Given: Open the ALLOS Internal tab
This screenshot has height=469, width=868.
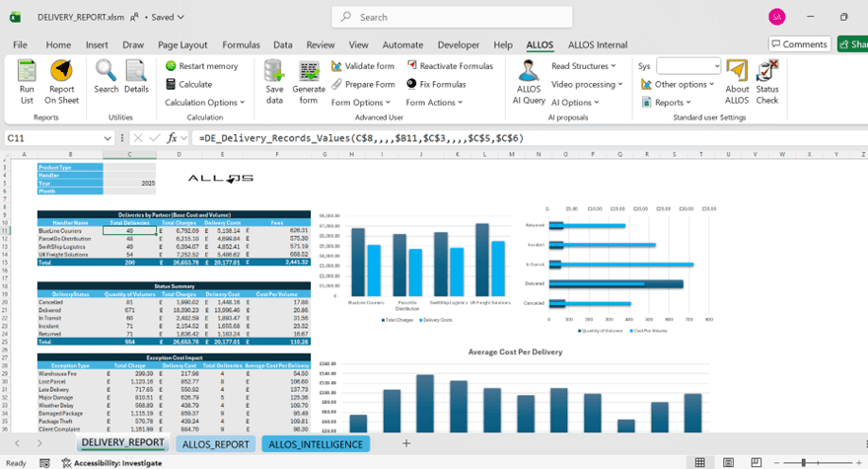Looking at the screenshot, I should tap(598, 44).
